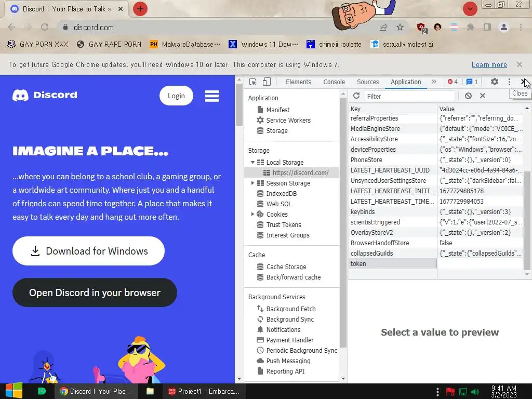Open the red tab search dropdown button
This screenshot has width=532, height=399.
pos(470,9)
